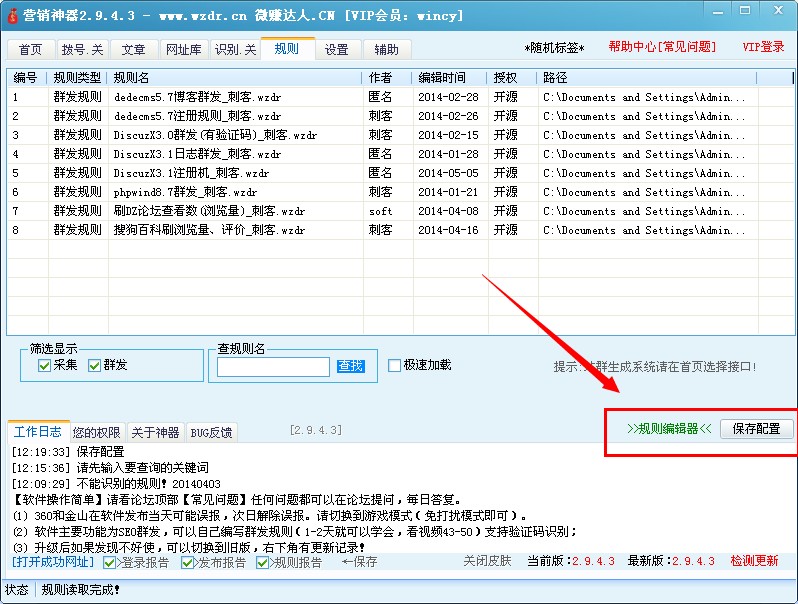Toggle the 群发 filter checkbox
Image resolution: width=798 pixels, height=604 pixels.
pos(94,365)
